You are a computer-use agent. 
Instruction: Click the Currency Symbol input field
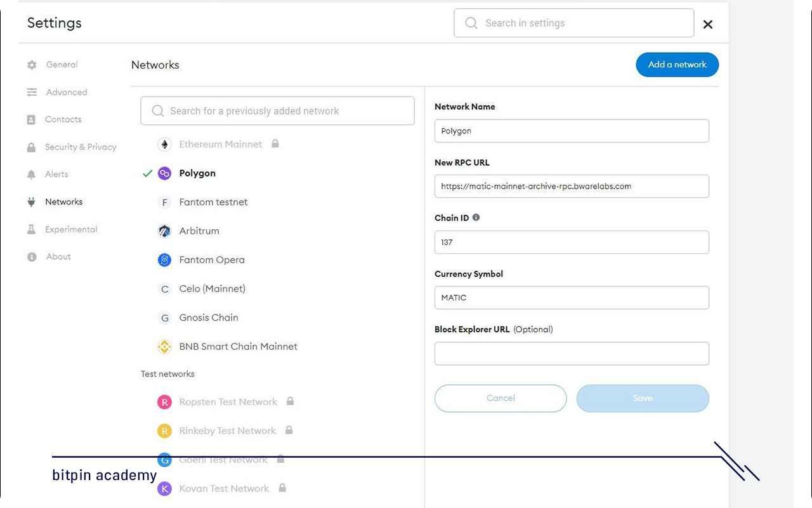click(x=572, y=298)
